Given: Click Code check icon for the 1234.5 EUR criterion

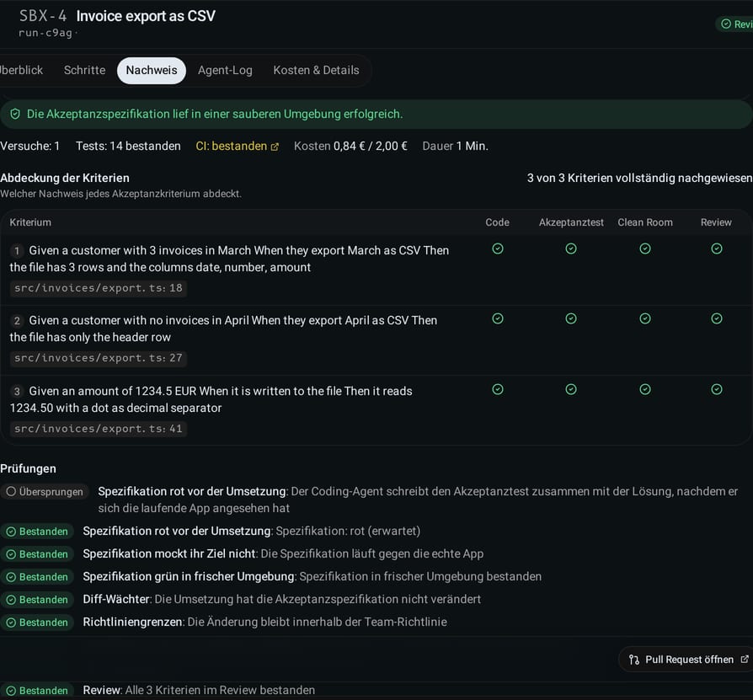Looking at the screenshot, I should point(498,389).
